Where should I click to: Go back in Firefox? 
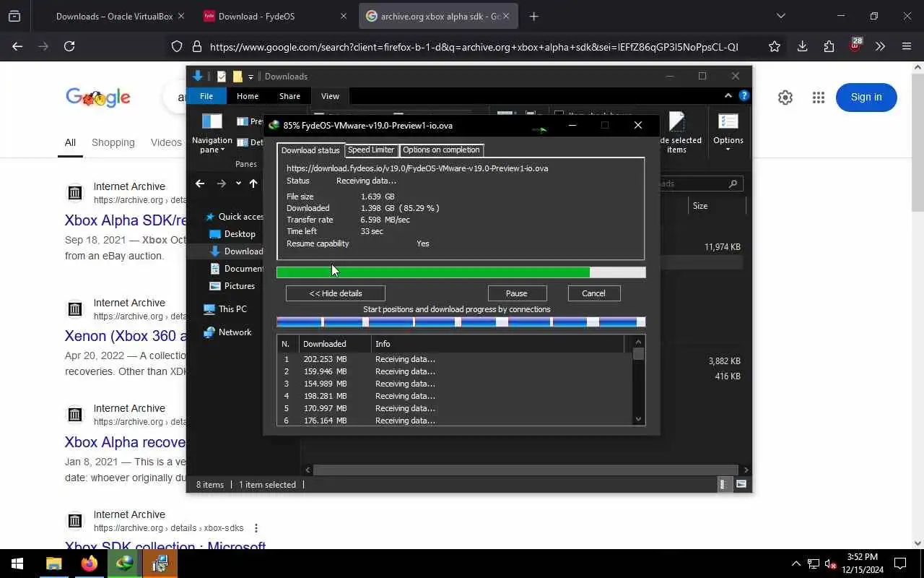tap(17, 46)
